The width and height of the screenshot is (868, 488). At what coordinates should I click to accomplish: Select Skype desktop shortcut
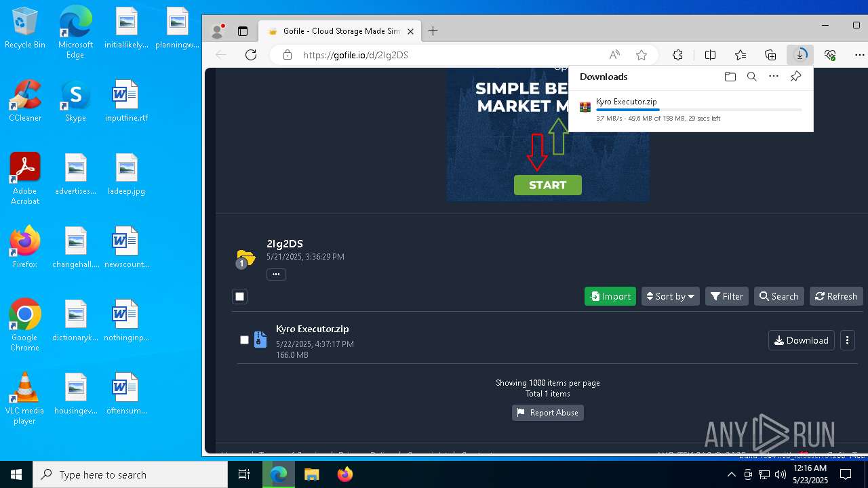pyautogui.click(x=75, y=101)
